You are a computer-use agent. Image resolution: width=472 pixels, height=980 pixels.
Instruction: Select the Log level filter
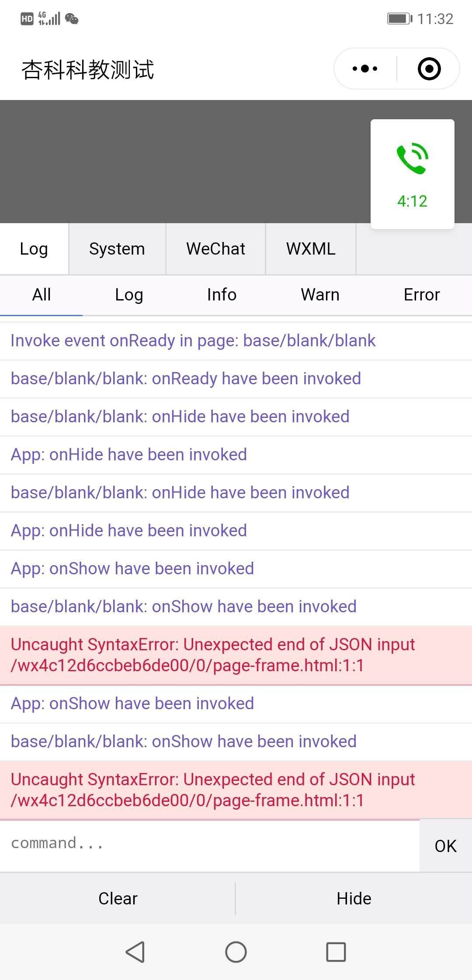coord(129,295)
